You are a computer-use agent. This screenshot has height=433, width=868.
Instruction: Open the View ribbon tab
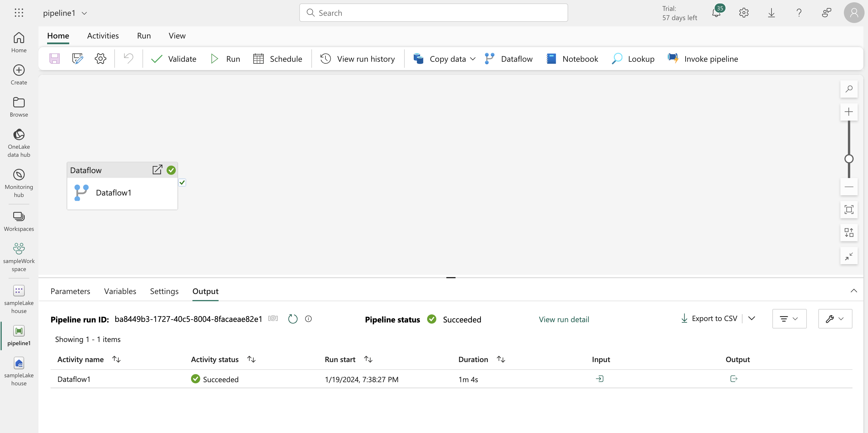[x=177, y=36]
